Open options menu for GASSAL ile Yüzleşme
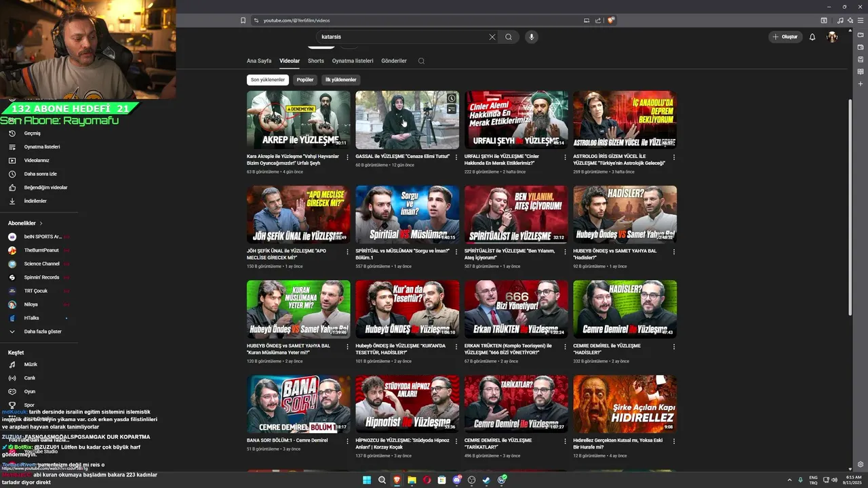The image size is (868, 488). point(456,157)
